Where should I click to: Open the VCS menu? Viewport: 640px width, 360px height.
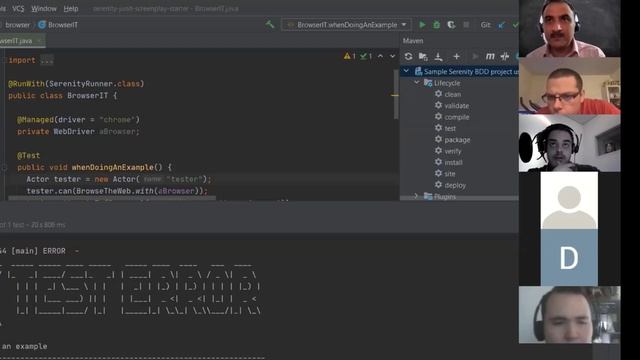[18, 9]
